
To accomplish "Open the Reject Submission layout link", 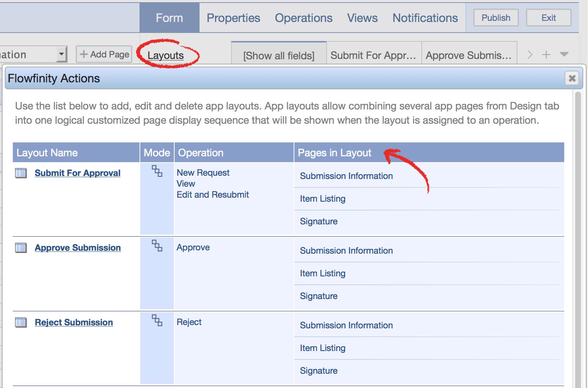I will [74, 322].
